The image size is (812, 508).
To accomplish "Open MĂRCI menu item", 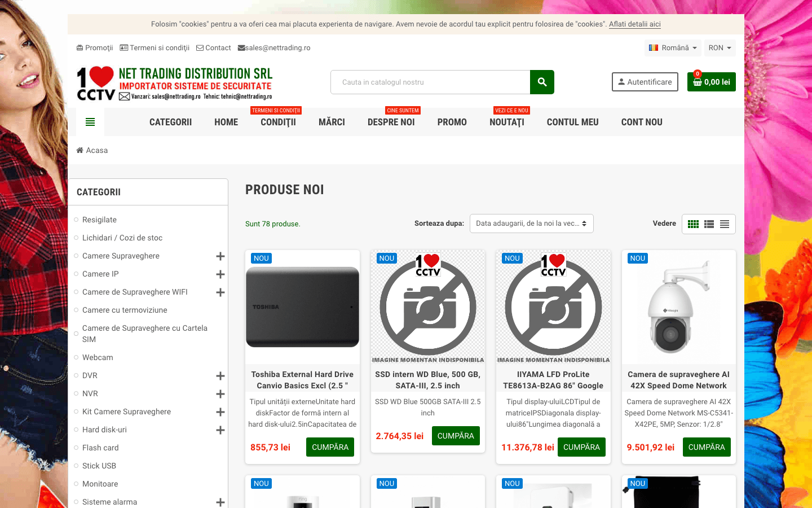I will point(332,122).
